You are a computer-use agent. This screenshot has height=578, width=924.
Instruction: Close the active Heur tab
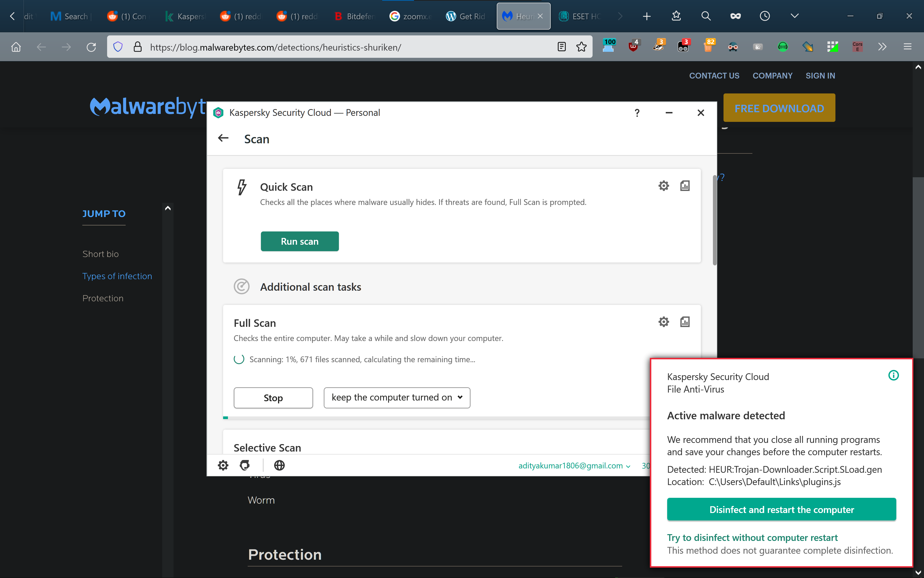point(540,16)
